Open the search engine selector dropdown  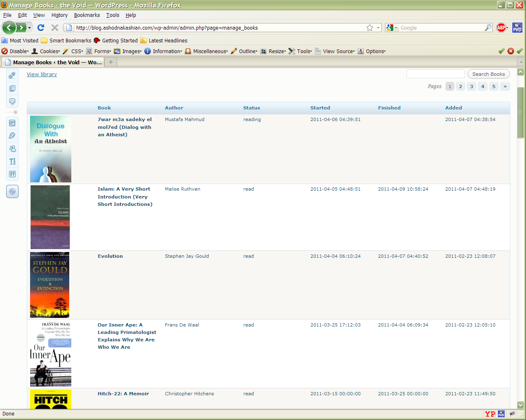point(392,28)
